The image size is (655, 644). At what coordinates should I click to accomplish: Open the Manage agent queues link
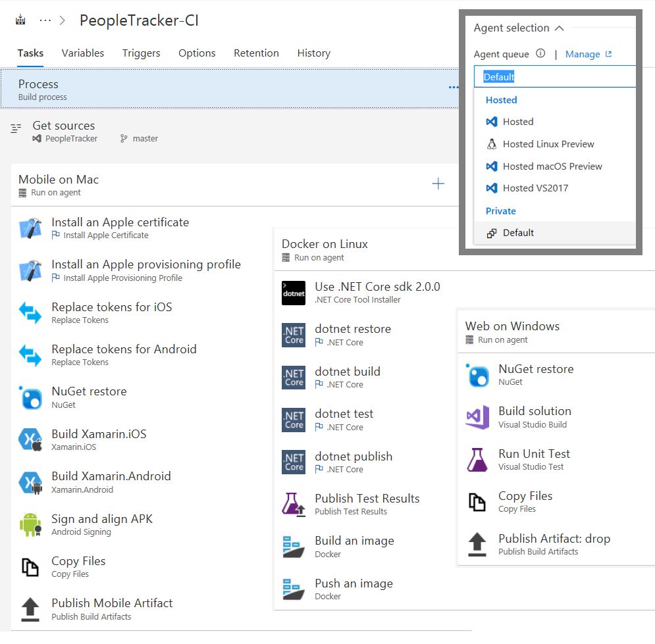(x=588, y=54)
